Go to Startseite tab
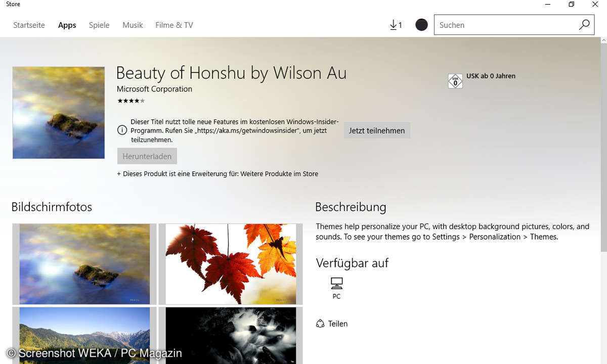This screenshot has width=607, height=364. 29,25
